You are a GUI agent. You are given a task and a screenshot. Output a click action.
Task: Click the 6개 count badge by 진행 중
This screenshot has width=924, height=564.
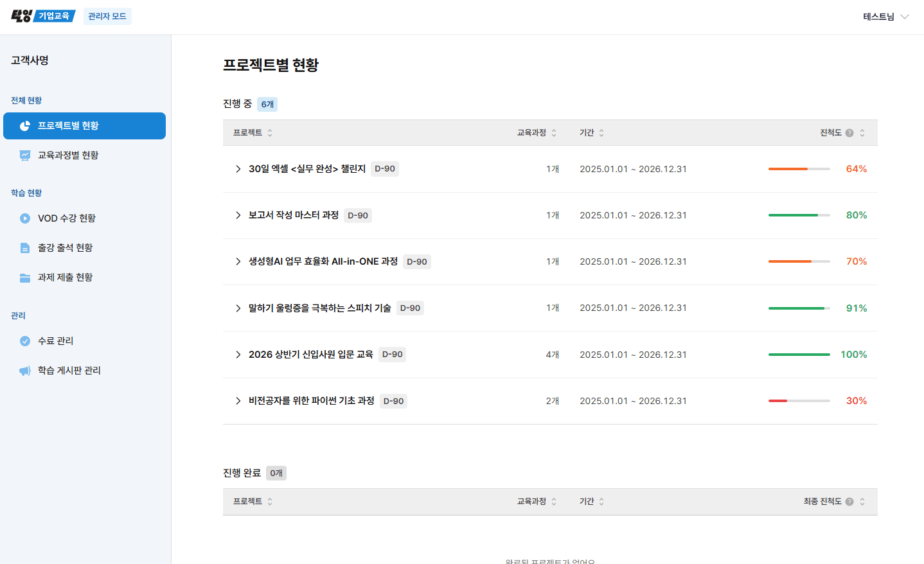[x=267, y=104]
